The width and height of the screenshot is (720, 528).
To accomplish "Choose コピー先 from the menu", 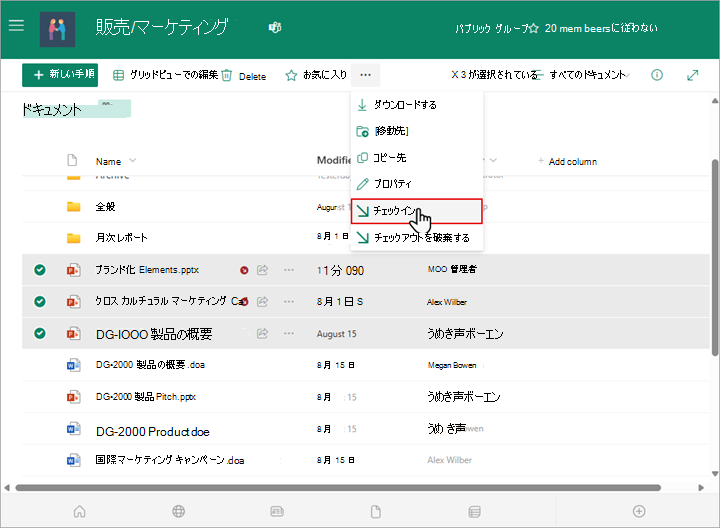I will pos(416,157).
